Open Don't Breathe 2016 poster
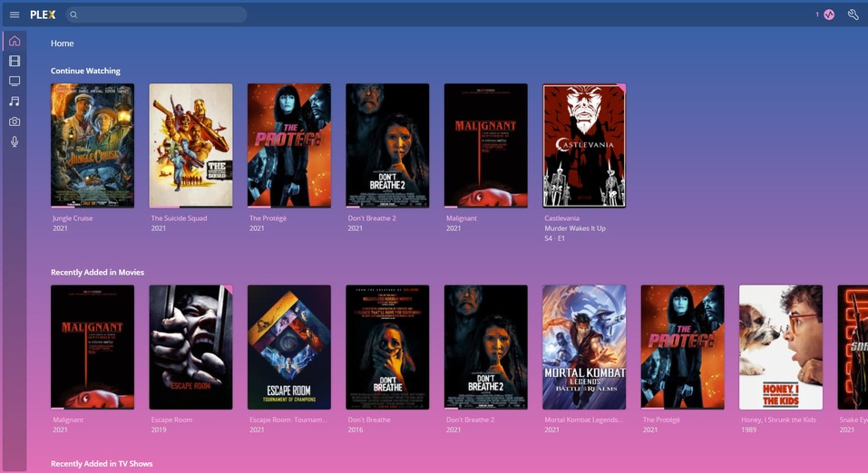Image resolution: width=868 pixels, height=473 pixels. coord(387,347)
